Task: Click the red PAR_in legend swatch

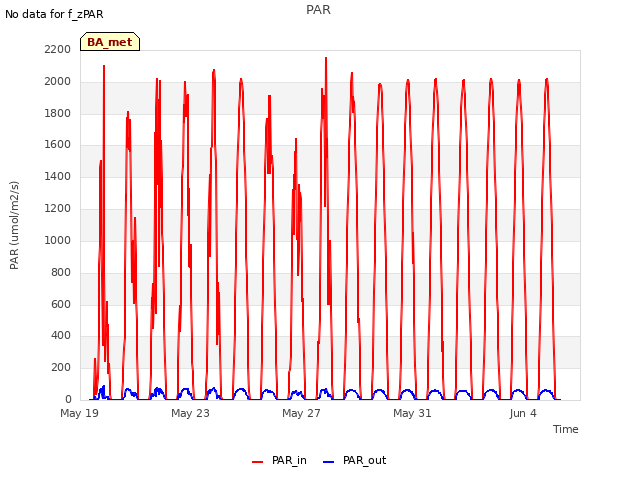Action: (258, 462)
